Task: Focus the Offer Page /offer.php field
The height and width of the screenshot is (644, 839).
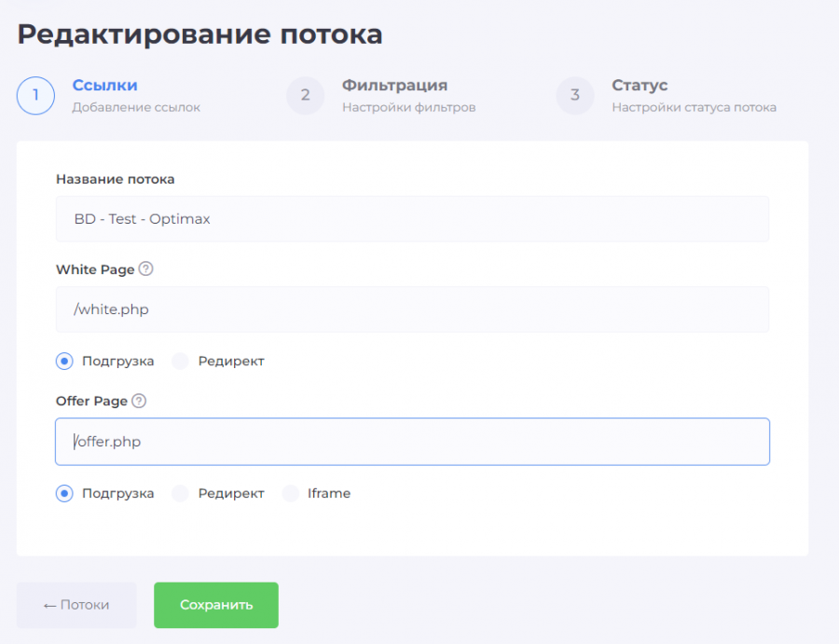Action: pos(413,441)
